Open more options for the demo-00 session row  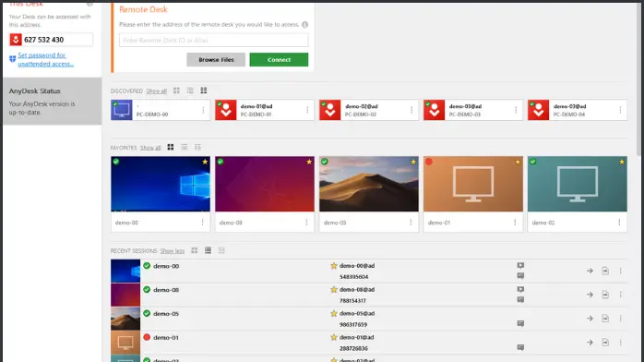click(x=621, y=271)
